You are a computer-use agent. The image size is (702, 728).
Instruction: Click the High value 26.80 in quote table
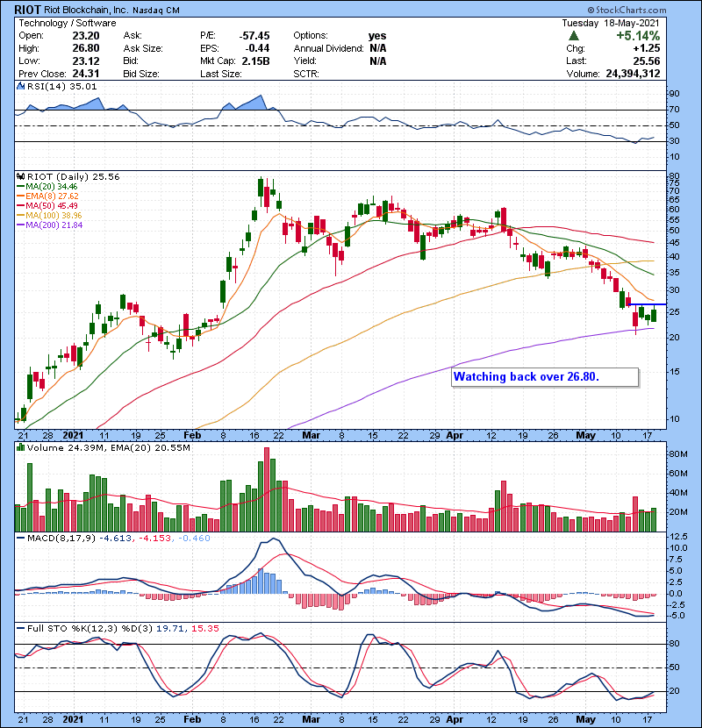click(x=86, y=48)
